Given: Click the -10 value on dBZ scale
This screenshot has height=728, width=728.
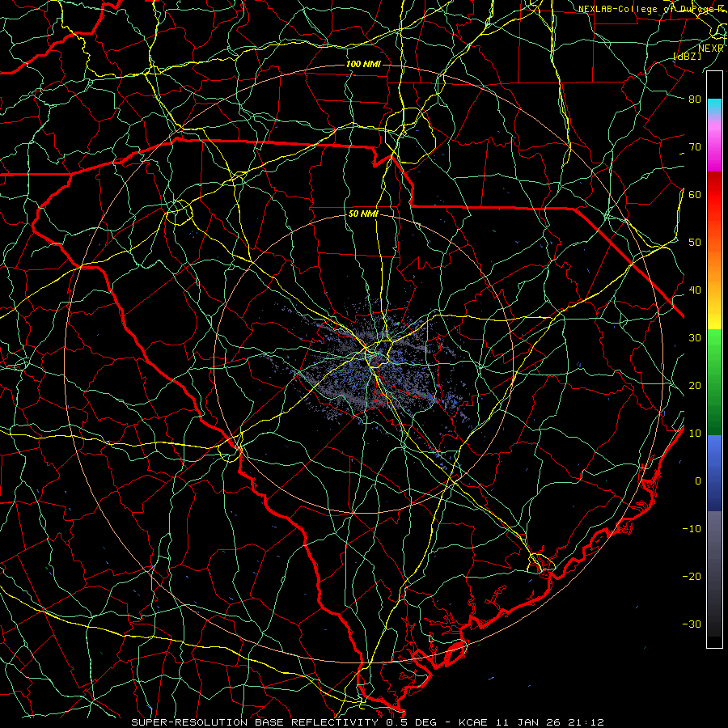Looking at the screenshot, I should coord(692,529).
